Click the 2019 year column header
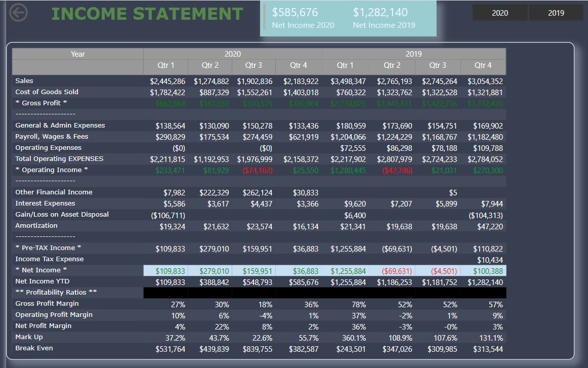588x368 pixels. 413,54
